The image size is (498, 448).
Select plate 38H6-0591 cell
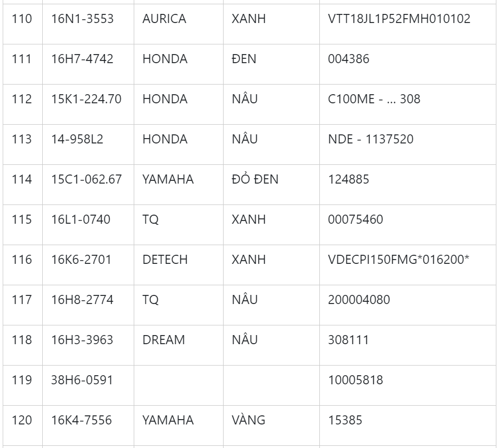pyautogui.click(x=82, y=380)
